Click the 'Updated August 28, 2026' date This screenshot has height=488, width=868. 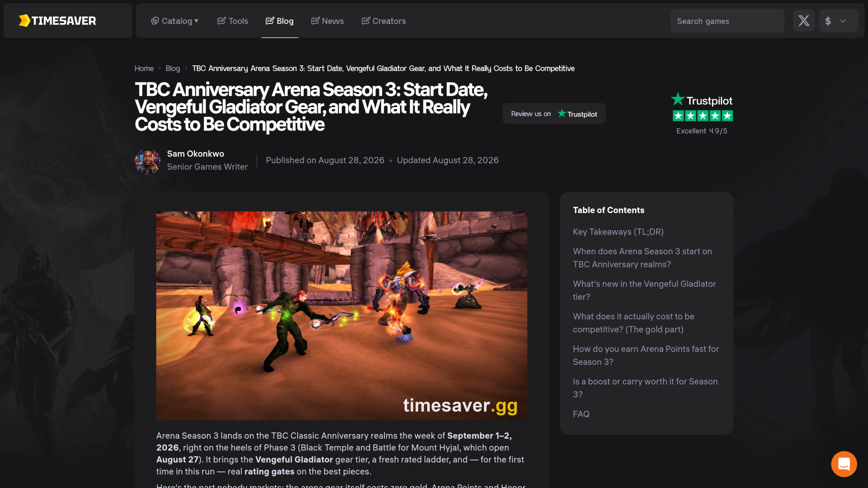[x=448, y=160]
